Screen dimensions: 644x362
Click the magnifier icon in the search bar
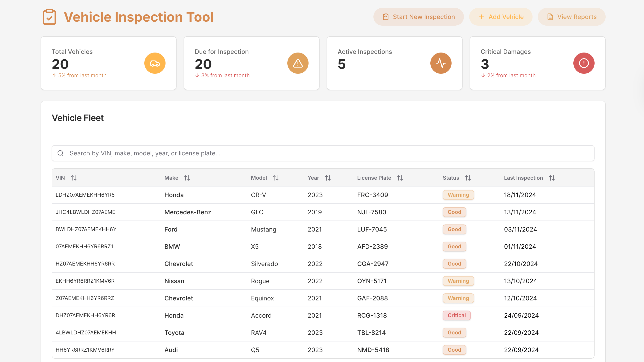60,153
